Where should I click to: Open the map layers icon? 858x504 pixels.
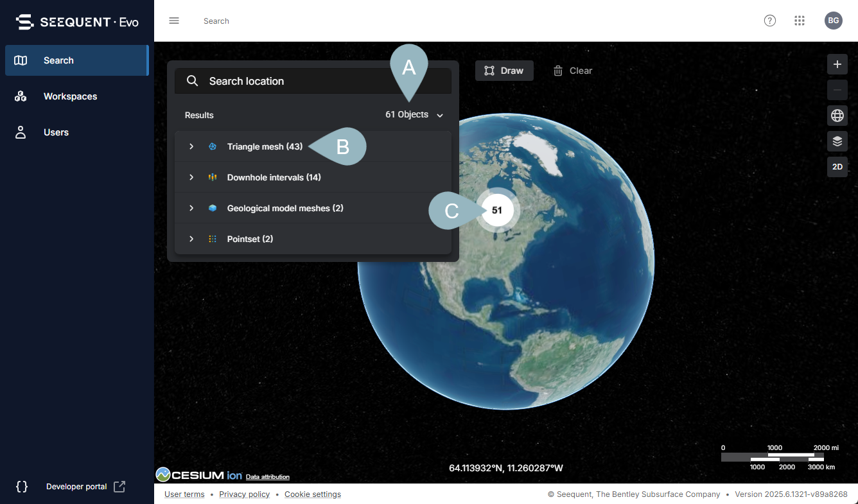837,141
